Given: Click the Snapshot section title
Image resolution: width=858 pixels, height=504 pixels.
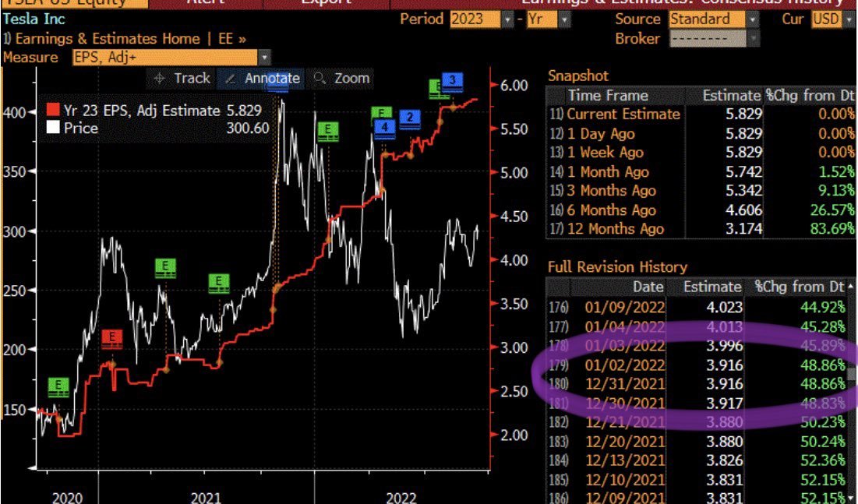Looking at the screenshot, I should 577,76.
